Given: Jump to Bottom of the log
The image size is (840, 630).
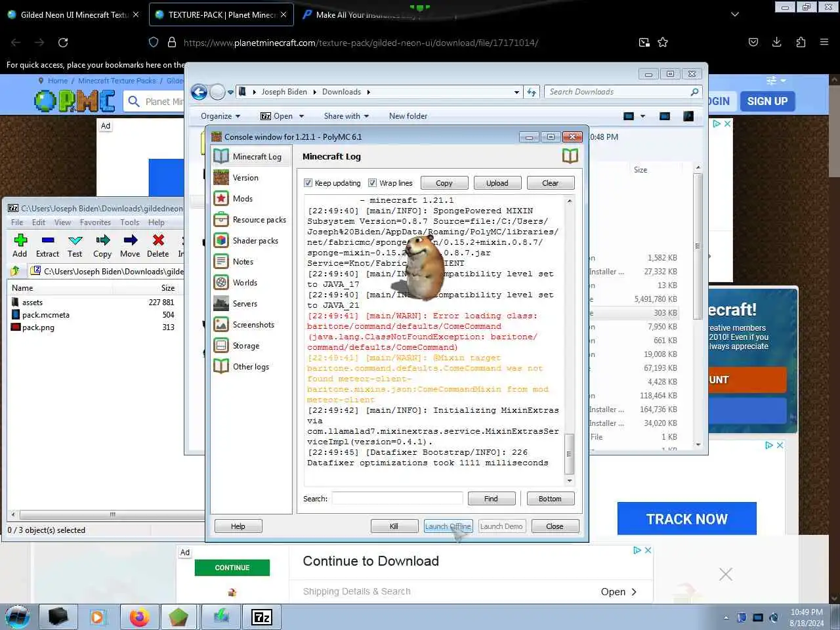Looking at the screenshot, I should click(551, 499).
